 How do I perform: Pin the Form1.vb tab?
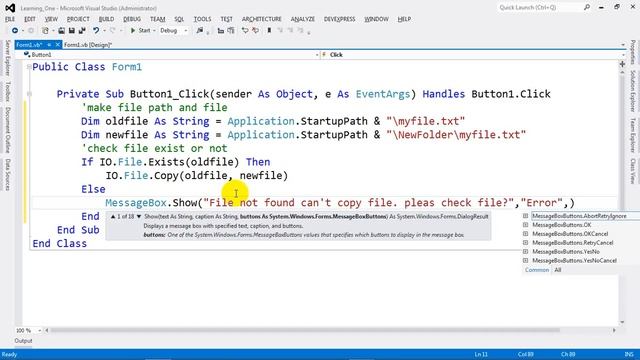point(49,45)
